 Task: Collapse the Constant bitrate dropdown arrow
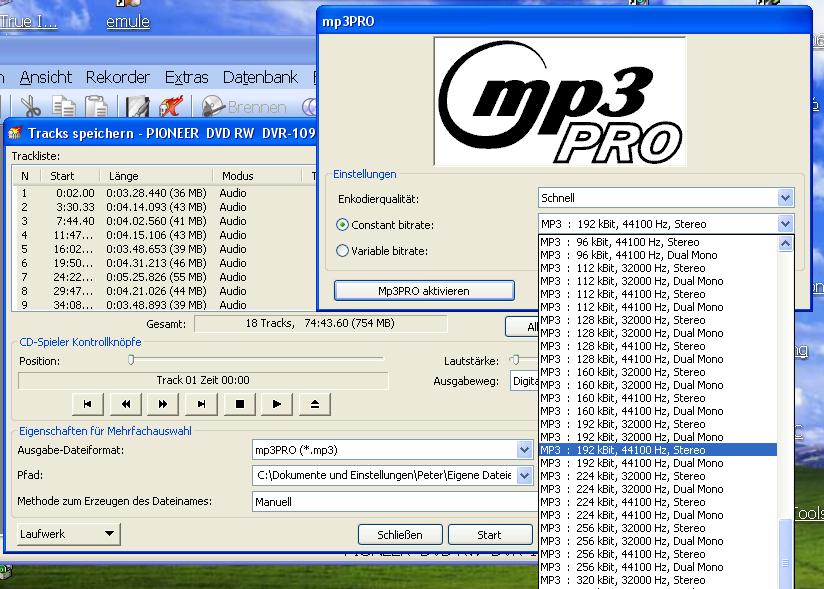click(785, 224)
